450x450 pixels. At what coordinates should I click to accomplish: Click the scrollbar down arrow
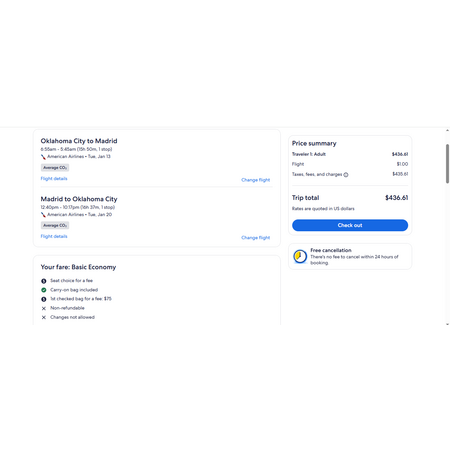pyautogui.click(x=447, y=324)
